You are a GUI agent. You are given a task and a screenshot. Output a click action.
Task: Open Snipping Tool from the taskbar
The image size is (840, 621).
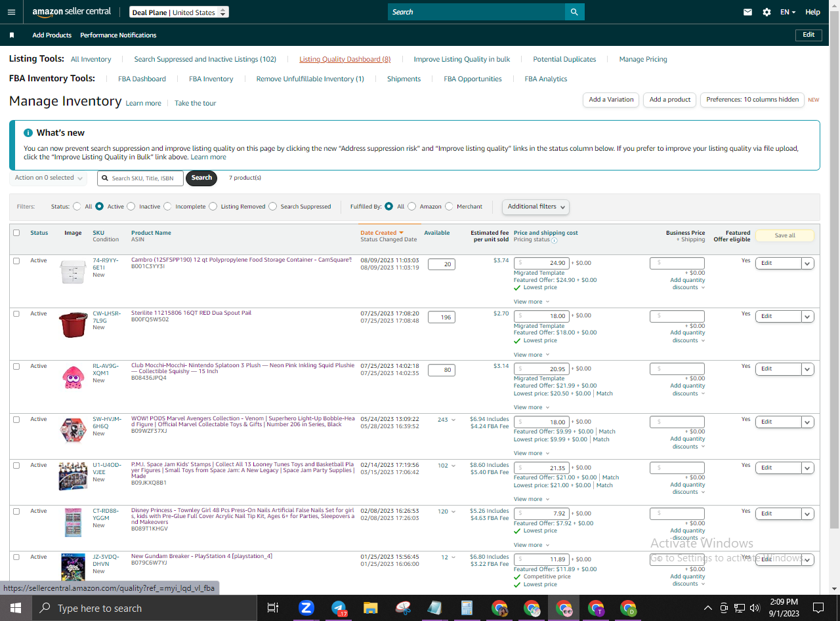[x=403, y=608]
